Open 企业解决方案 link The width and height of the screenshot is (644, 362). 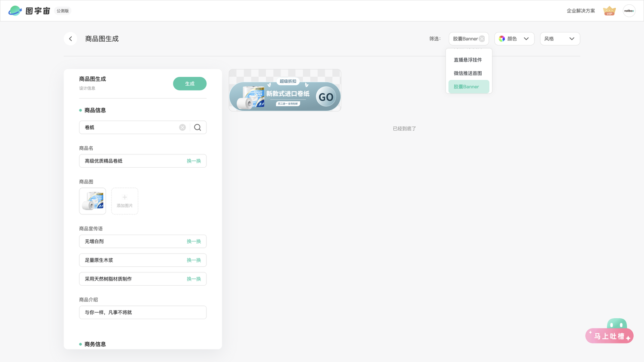point(580,11)
